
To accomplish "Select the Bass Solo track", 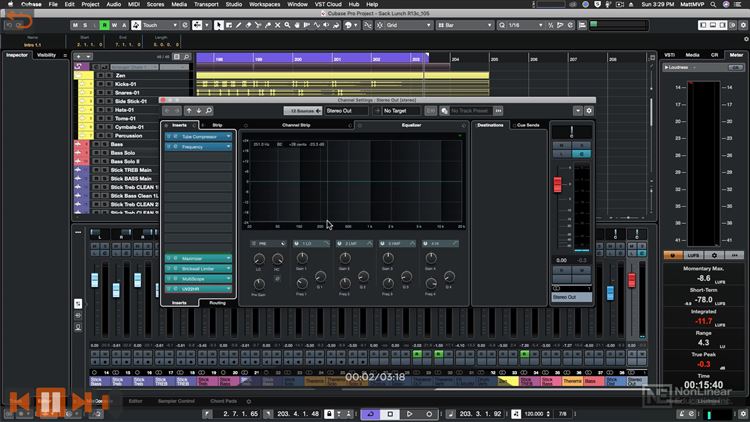I will click(122, 153).
